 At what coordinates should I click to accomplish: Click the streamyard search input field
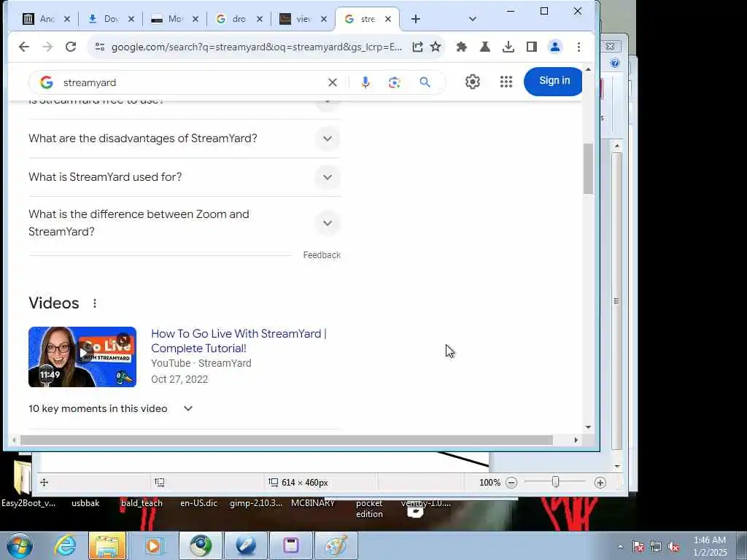tap(190, 82)
